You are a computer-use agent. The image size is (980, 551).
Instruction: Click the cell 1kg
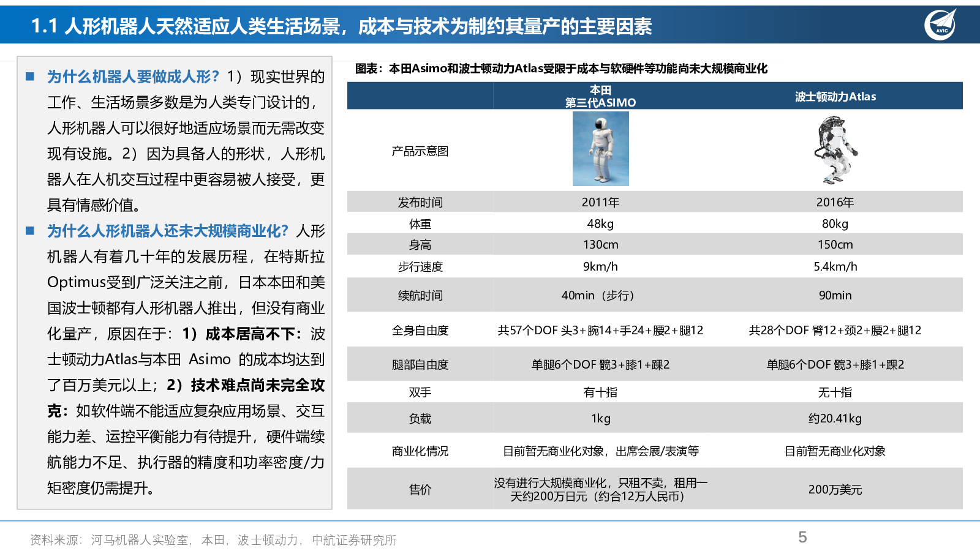point(600,418)
